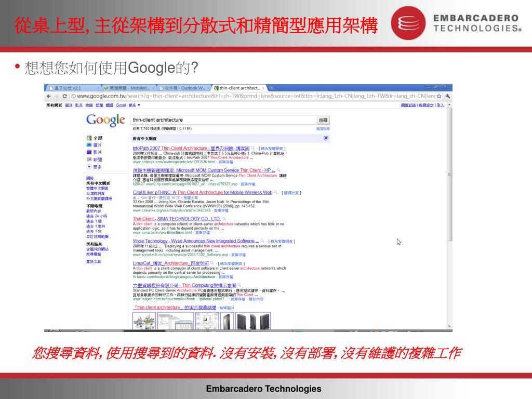
Task: Click 翻譯此頁 beside the CiteULike result
Action: (x=291, y=193)
